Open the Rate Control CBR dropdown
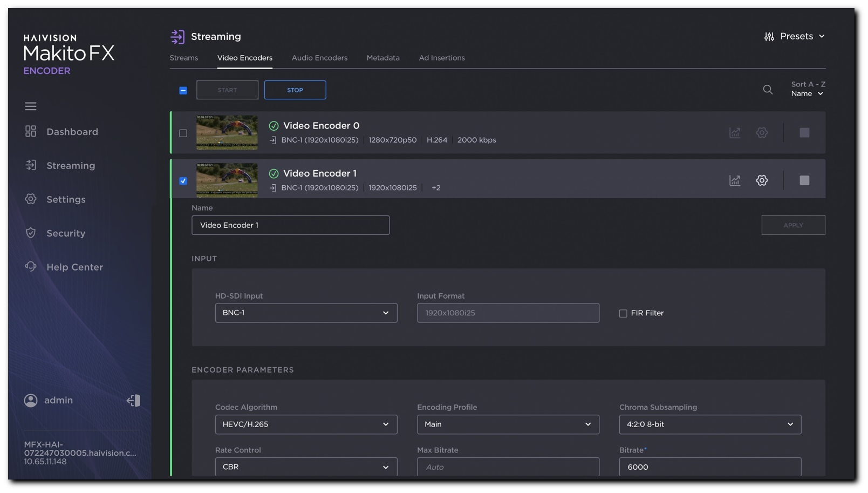Viewport: 868px width, 493px height. (x=306, y=467)
